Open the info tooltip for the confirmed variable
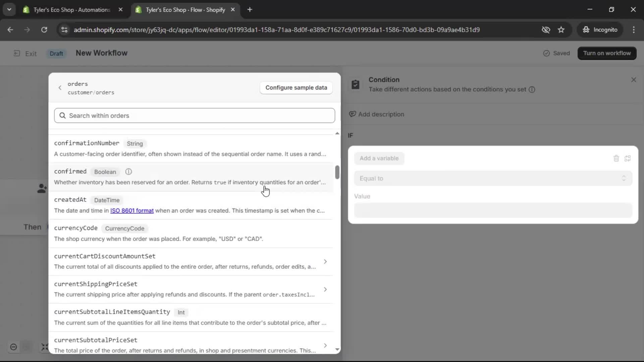 [x=128, y=171]
